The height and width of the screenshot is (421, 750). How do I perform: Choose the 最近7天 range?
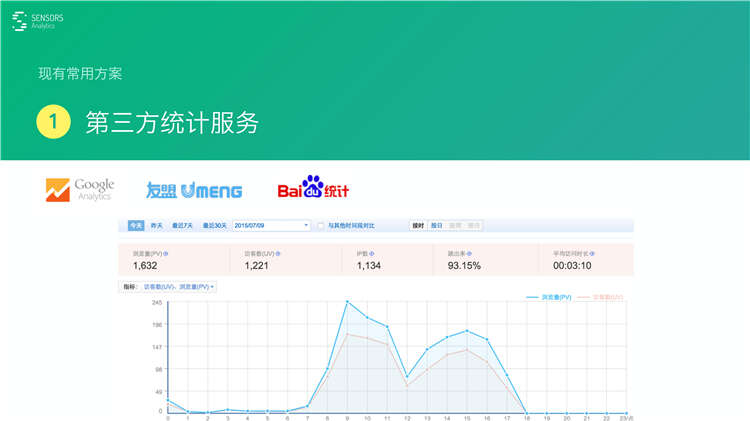(183, 226)
